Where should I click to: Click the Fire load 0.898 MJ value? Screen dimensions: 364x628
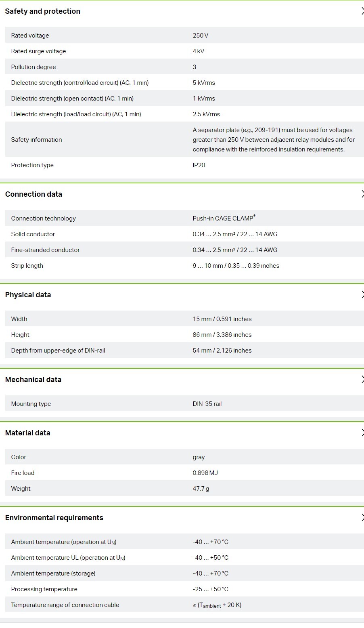coord(205,473)
